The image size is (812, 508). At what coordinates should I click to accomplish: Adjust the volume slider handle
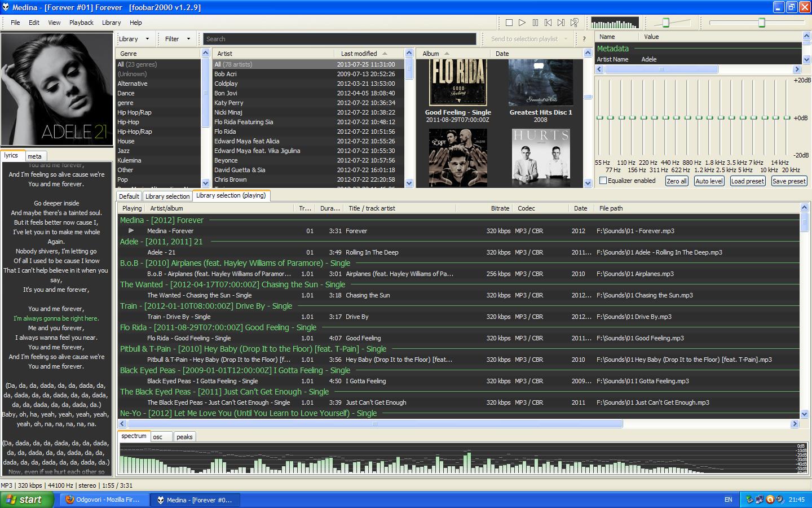[666, 23]
